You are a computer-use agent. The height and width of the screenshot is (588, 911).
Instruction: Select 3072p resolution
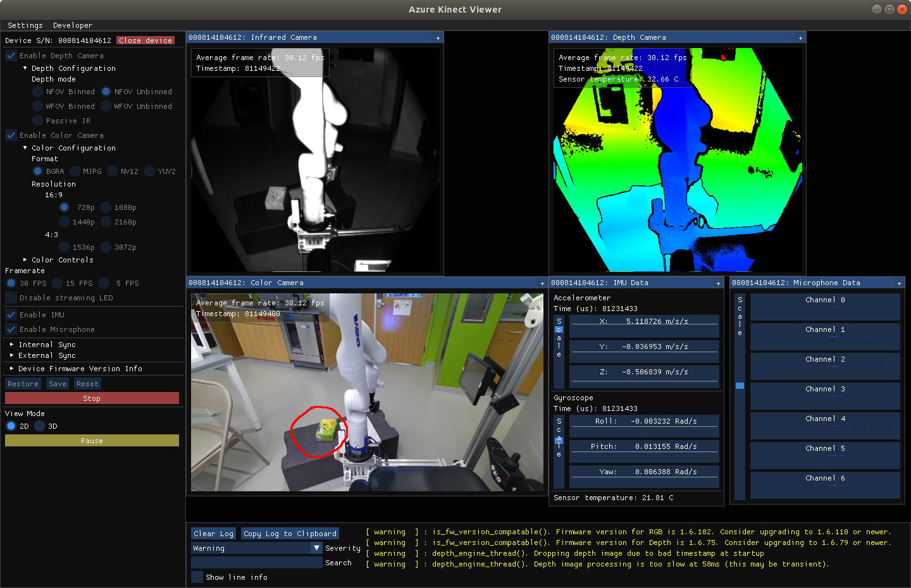tap(106, 247)
